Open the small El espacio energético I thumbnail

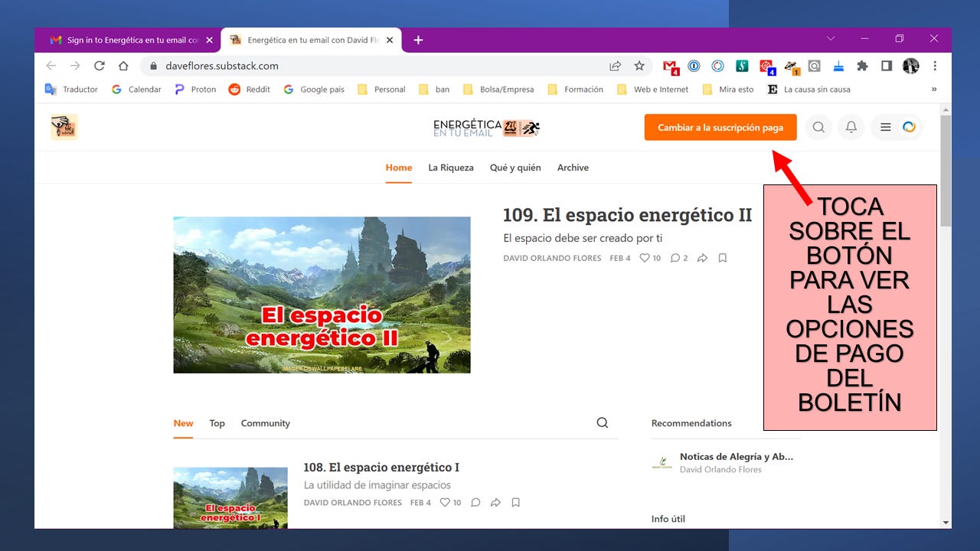230,497
